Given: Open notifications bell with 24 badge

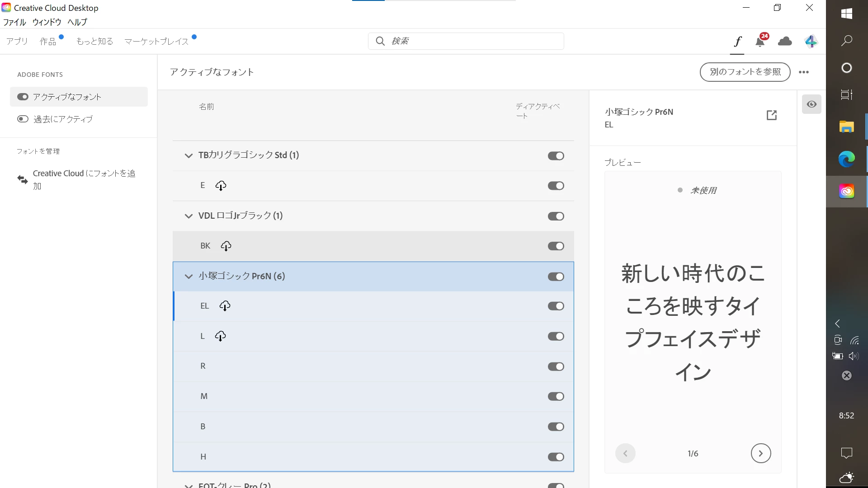Looking at the screenshot, I should point(760,42).
